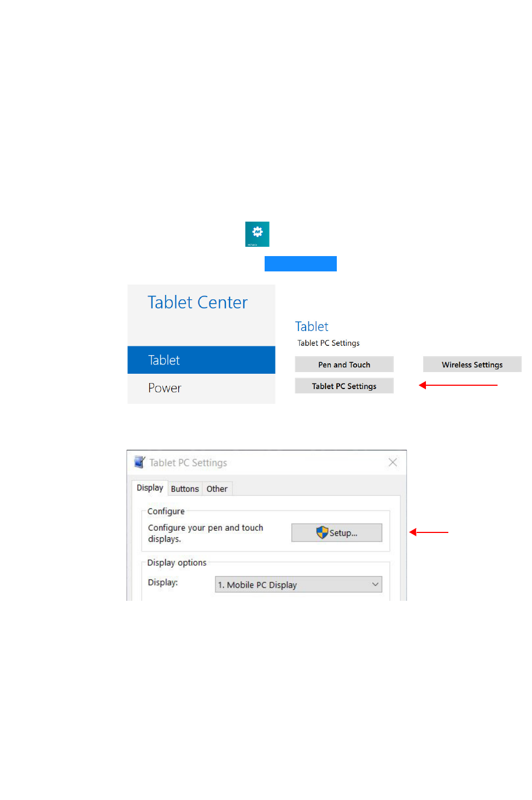Open Wireless Settings
Screen dimensions: 532x800
coord(472,364)
